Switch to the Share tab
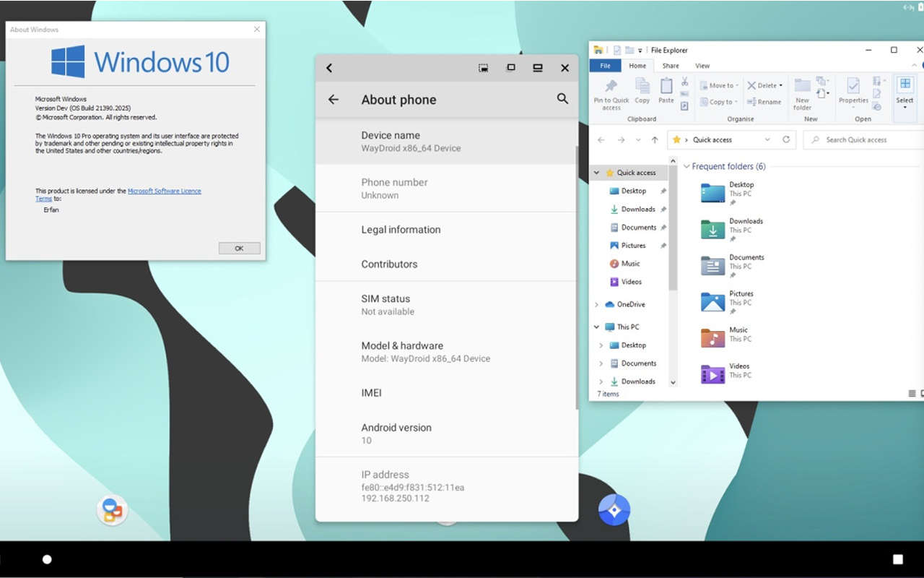Image resolution: width=924 pixels, height=578 pixels. pos(671,66)
